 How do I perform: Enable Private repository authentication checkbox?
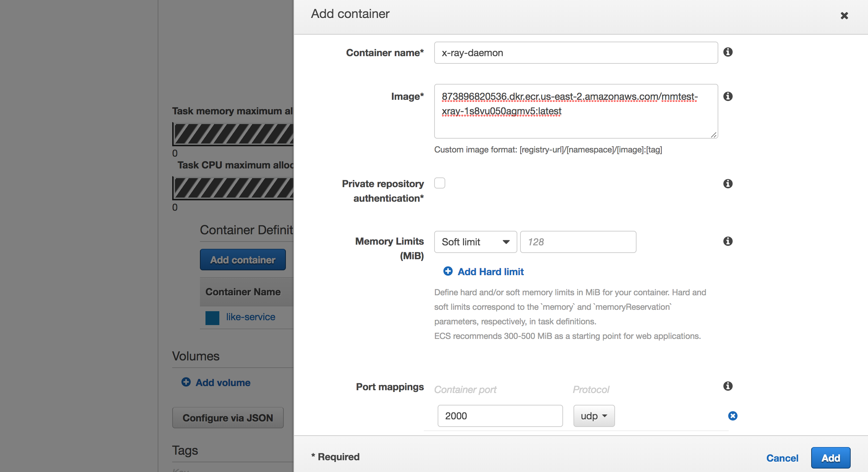coord(440,183)
